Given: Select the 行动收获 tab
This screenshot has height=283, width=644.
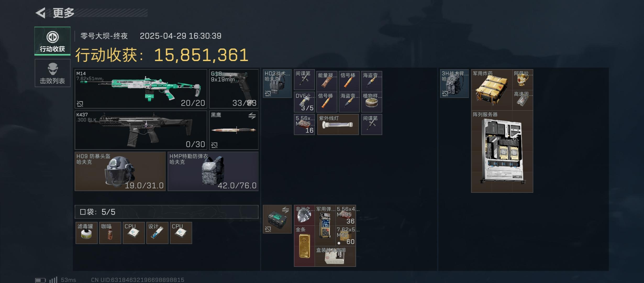Looking at the screenshot, I should (x=52, y=41).
